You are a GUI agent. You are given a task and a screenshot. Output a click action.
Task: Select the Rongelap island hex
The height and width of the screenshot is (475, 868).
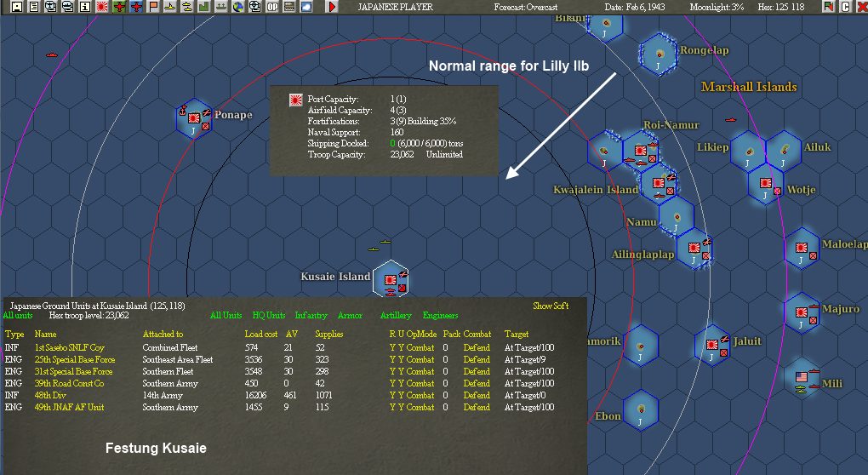[x=658, y=54]
